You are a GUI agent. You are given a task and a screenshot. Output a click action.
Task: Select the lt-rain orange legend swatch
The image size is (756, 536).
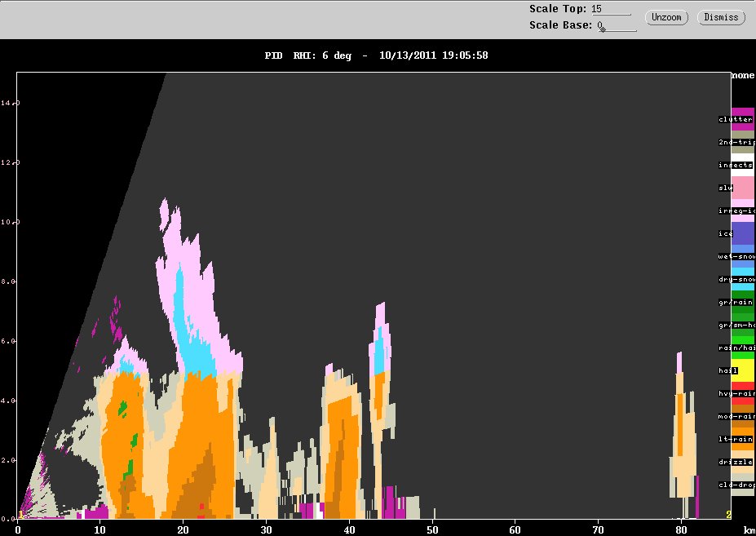(x=743, y=439)
